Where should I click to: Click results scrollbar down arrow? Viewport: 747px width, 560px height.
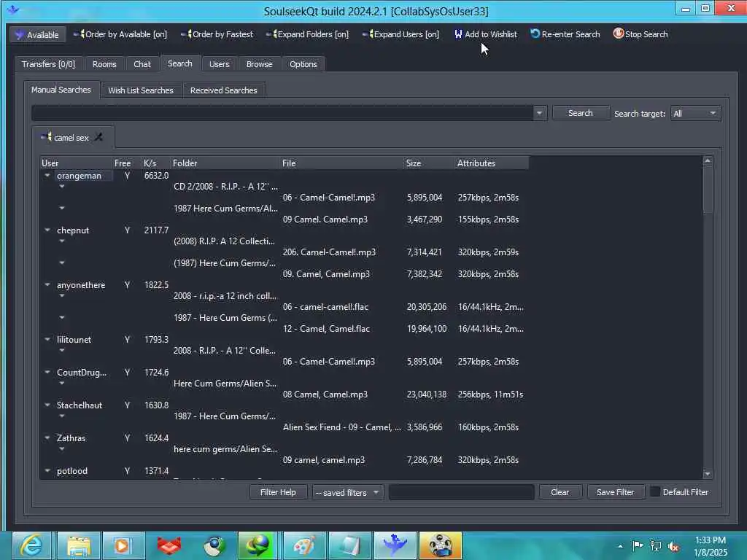pos(708,473)
